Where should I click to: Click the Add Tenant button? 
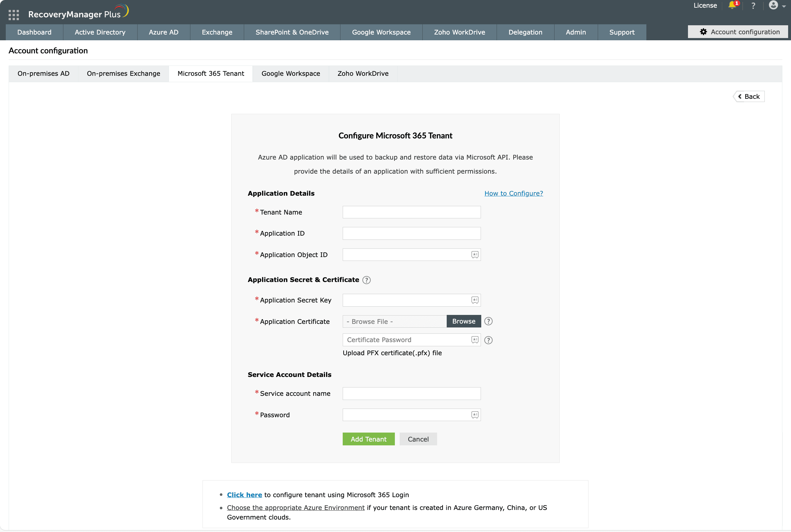click(367, 439)
